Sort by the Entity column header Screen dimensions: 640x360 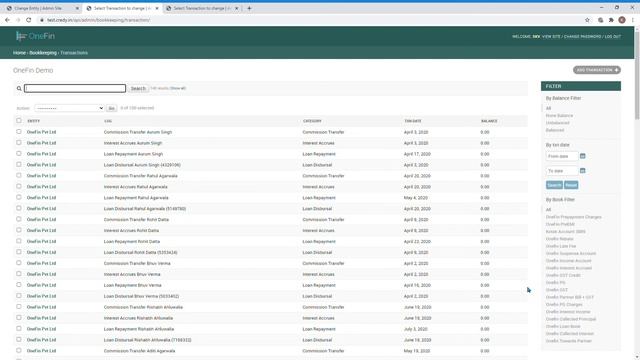(33, 121)
